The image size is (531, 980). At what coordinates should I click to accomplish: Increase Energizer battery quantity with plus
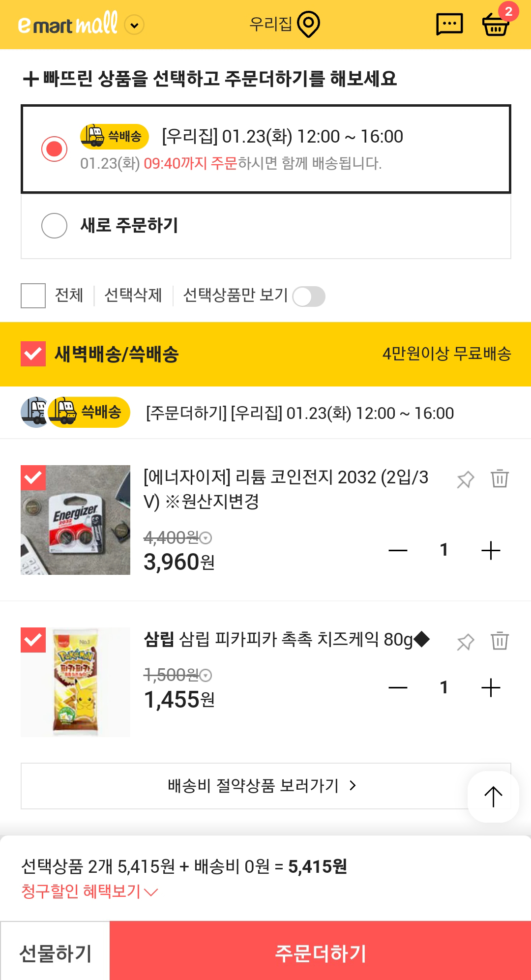[490, 550]
